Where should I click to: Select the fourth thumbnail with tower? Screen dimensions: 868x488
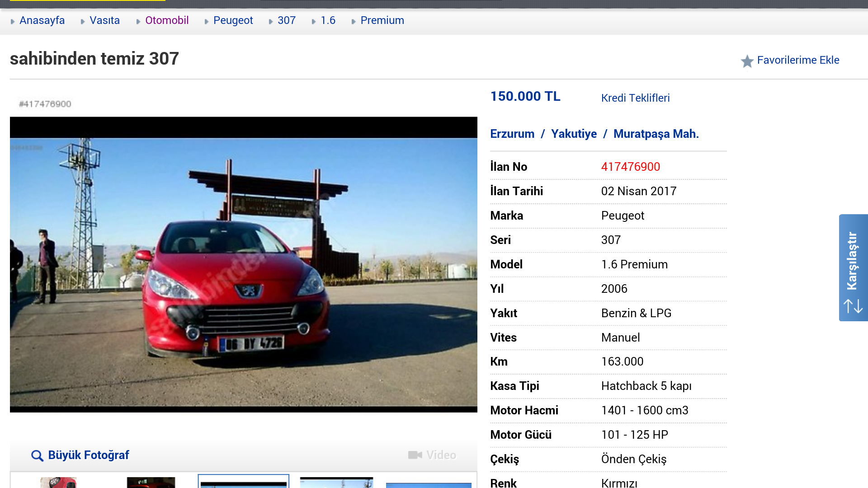tap(337, 482)
